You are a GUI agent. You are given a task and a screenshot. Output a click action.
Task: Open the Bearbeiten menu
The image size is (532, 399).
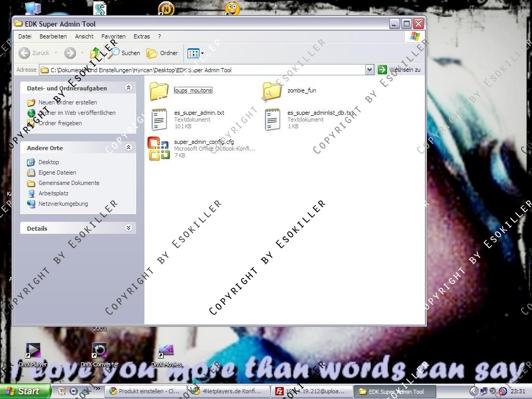tap(53, 36)
